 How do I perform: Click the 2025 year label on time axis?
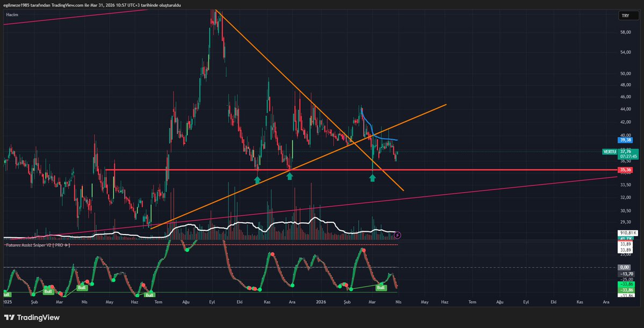click(8, 302)
